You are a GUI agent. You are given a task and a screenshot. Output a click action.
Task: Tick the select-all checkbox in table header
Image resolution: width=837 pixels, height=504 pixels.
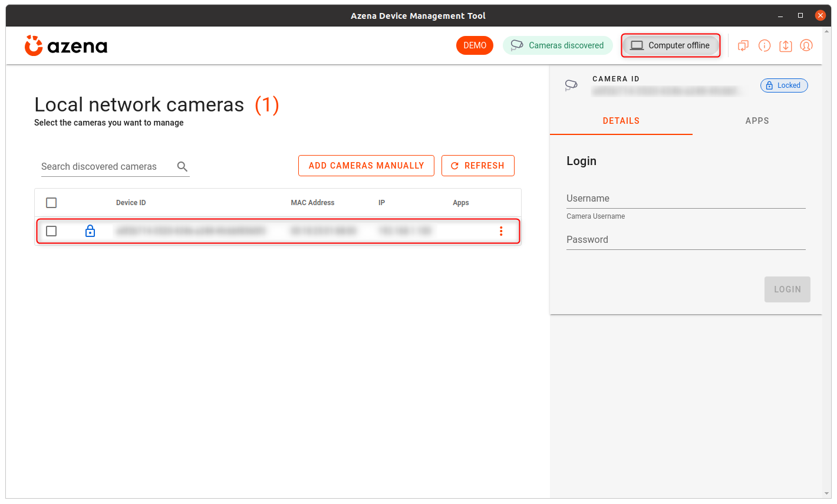pos(51,203)
